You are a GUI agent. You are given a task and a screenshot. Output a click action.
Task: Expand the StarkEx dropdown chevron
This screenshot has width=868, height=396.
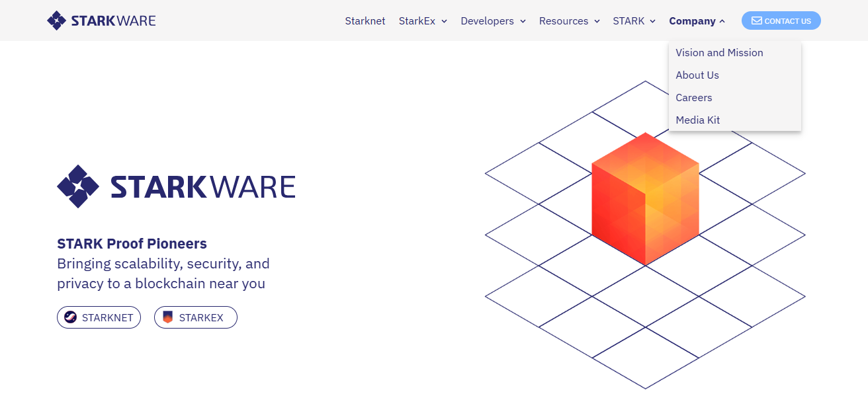[445, 21]
